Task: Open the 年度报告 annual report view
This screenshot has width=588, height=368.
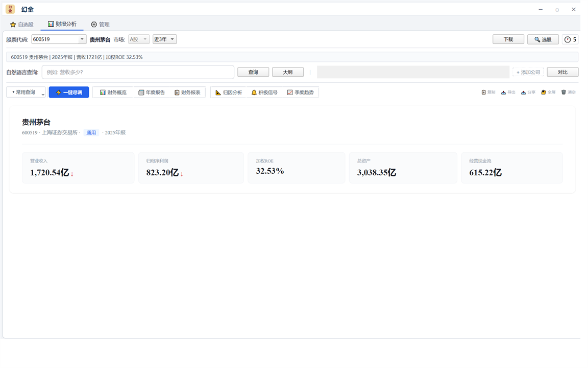Action: [x=152, y=93]
